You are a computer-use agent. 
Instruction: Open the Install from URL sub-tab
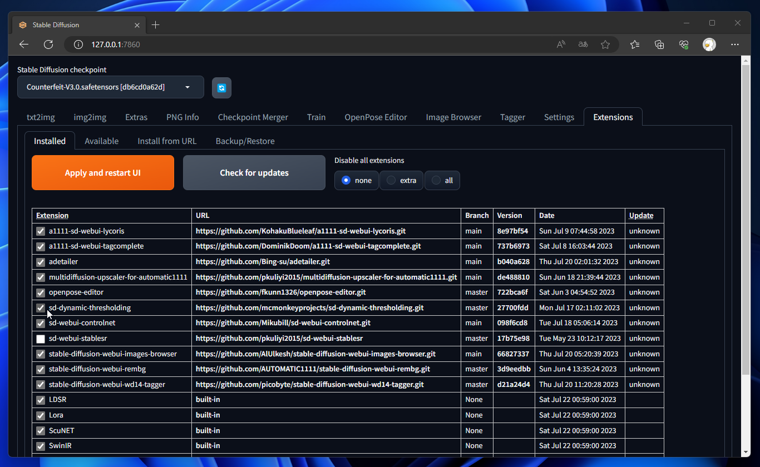167,141
